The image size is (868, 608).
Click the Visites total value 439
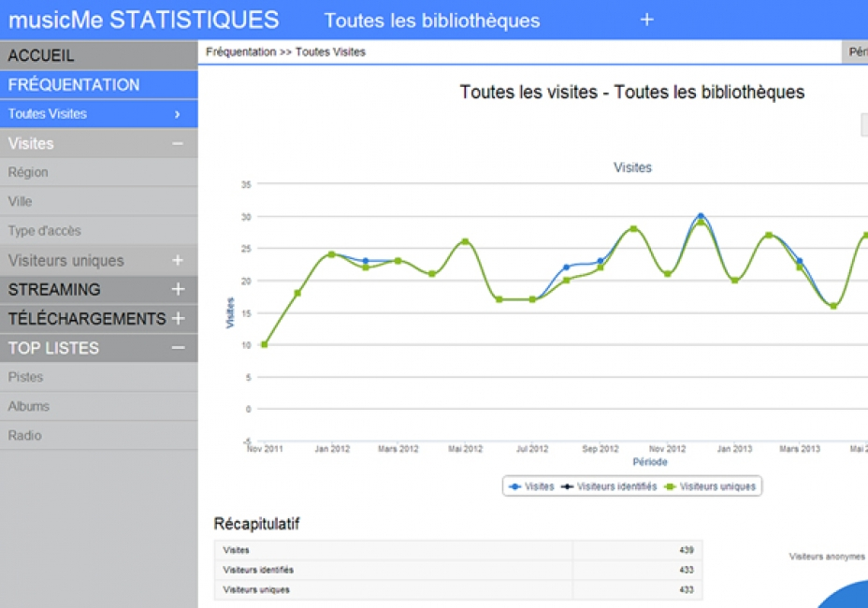tap(687, 550)
